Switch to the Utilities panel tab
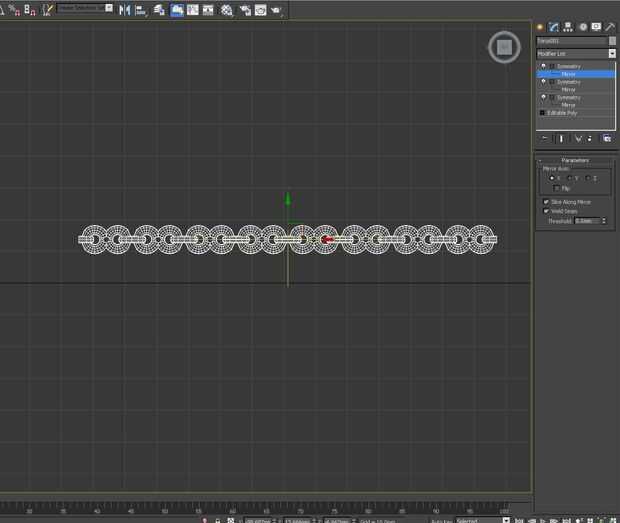This screenshot has width=620, height=523. 610,27
